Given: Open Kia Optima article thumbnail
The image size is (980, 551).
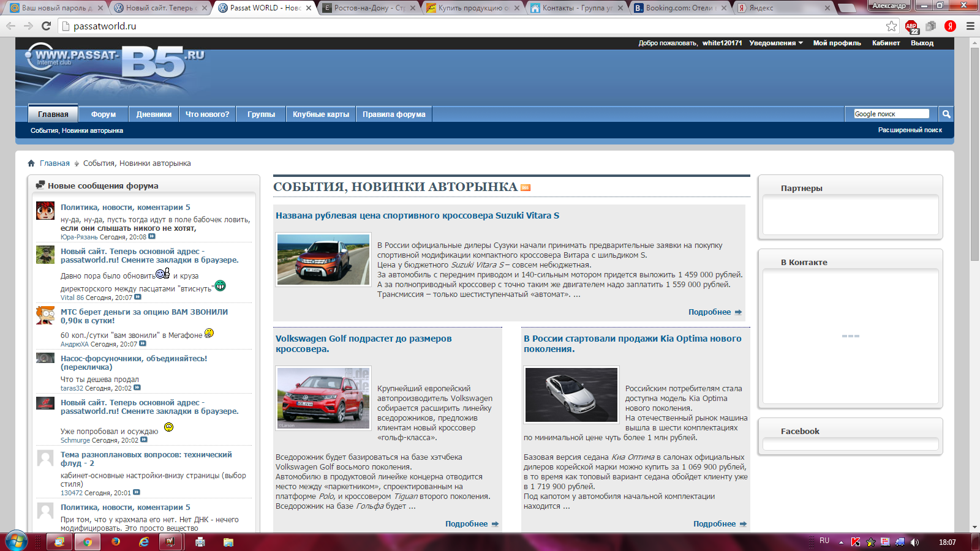Looking at the screenshot, I should 571,395.
